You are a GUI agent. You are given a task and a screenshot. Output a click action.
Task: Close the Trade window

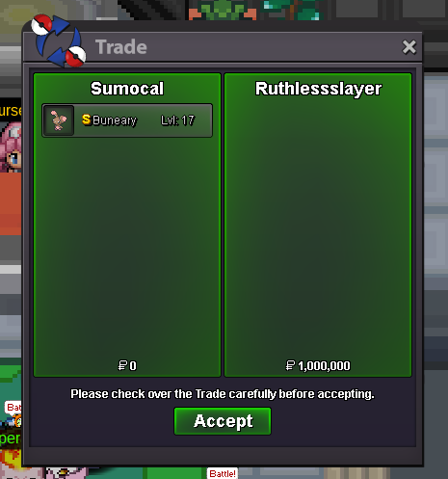pyautogui.click(x=409, y=47)
